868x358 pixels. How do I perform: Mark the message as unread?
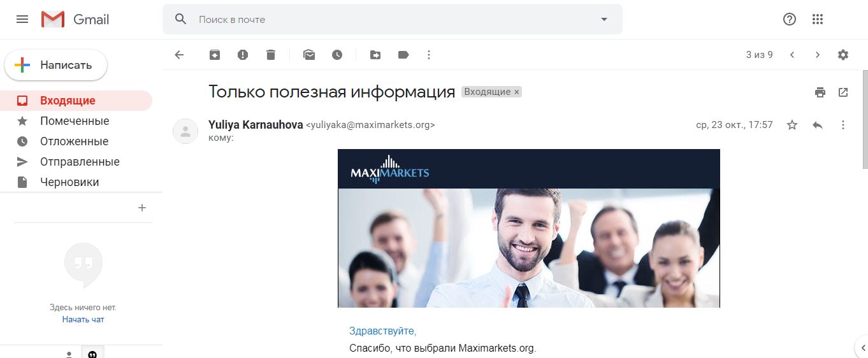(309, 55)
